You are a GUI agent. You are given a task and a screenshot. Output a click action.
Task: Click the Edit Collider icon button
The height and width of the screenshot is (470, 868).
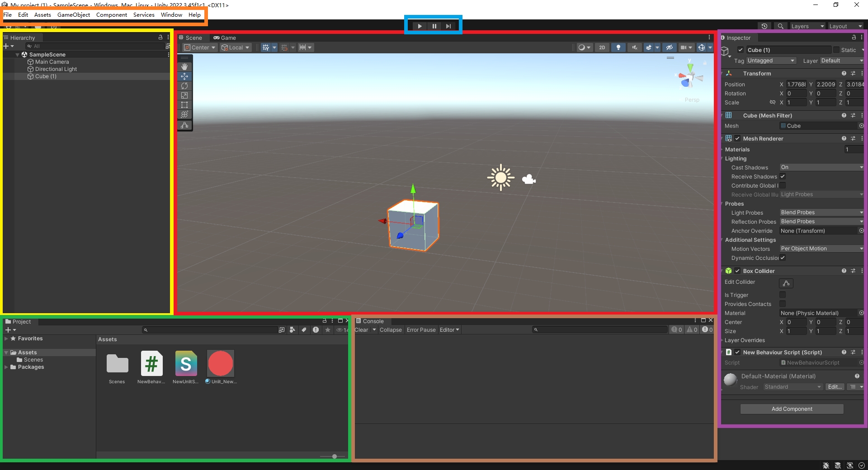pyautogui.click(x=786, y=283)
